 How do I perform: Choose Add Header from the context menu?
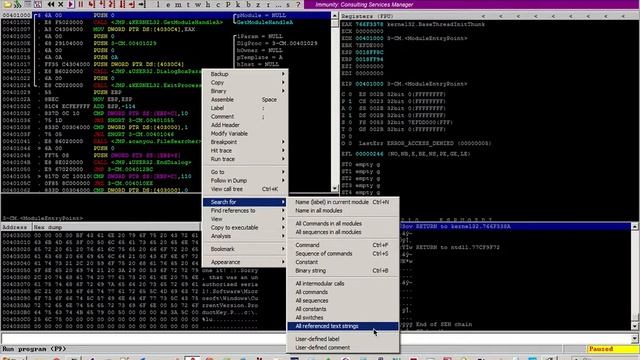(x=246, y=125)
